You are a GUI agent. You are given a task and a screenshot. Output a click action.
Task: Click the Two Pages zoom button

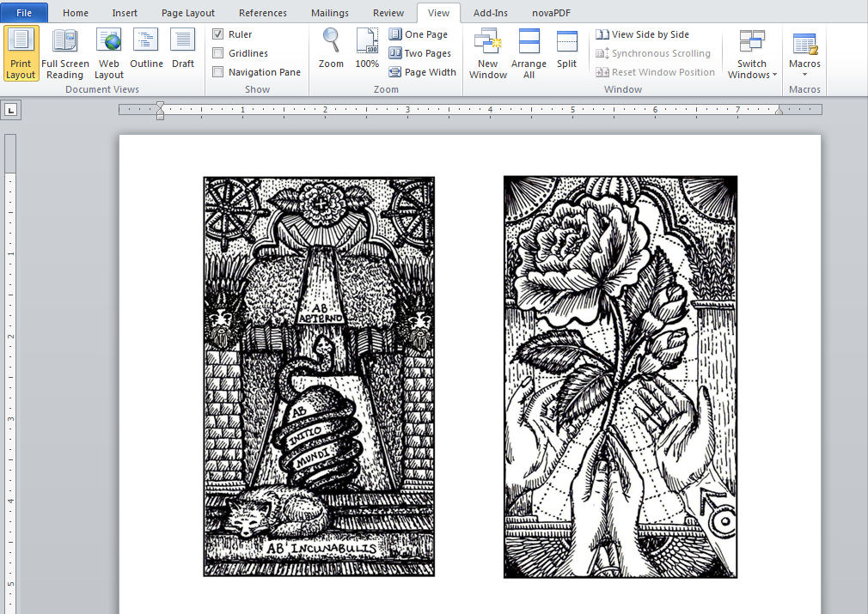click(x=420, y=53)
